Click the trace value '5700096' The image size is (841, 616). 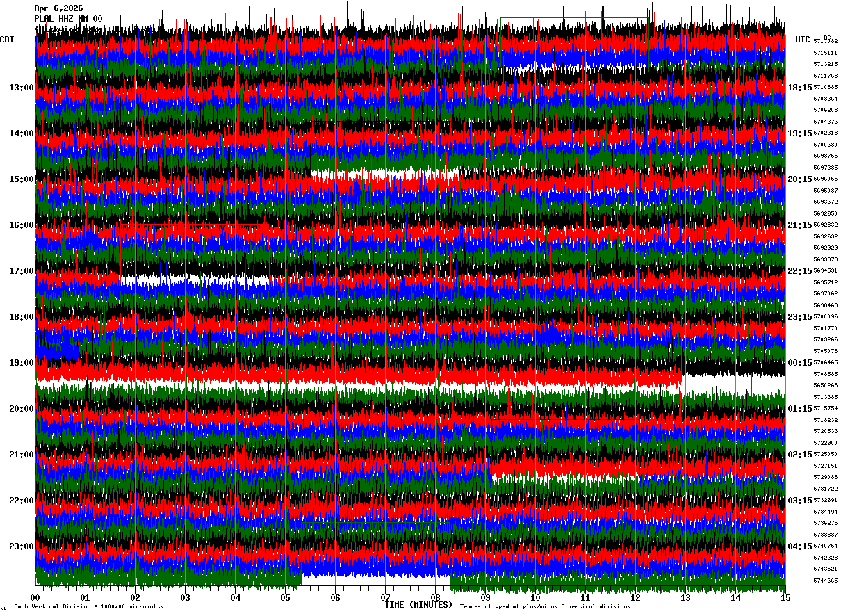tap(825, 316)
